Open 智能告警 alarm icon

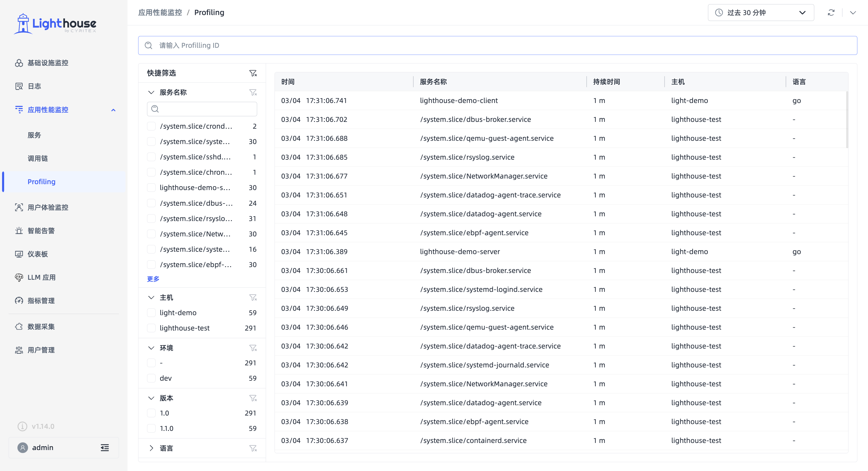19,231
